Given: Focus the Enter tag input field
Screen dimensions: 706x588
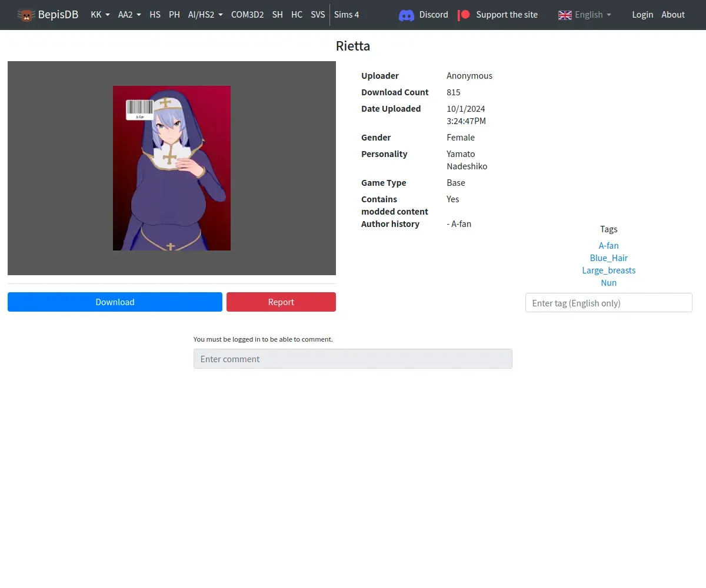Looking at the screenshot, I should click(x=609, y=303).
